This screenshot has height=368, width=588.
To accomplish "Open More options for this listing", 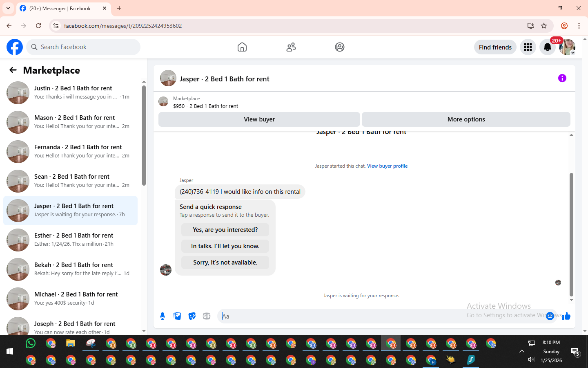I will coord(466,119).
